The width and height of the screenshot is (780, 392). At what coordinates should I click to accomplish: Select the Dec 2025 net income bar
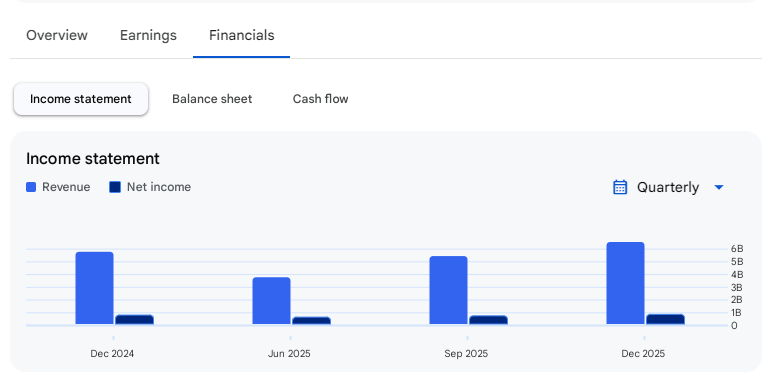(x=666, y=320)
